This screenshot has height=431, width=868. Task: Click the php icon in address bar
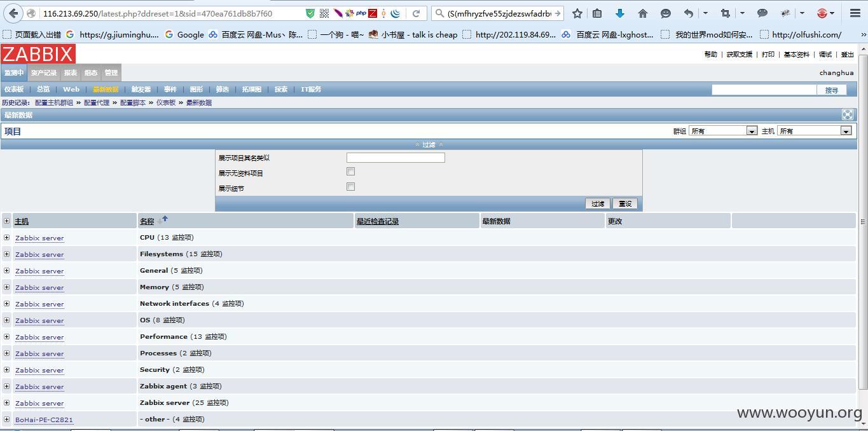361,13
